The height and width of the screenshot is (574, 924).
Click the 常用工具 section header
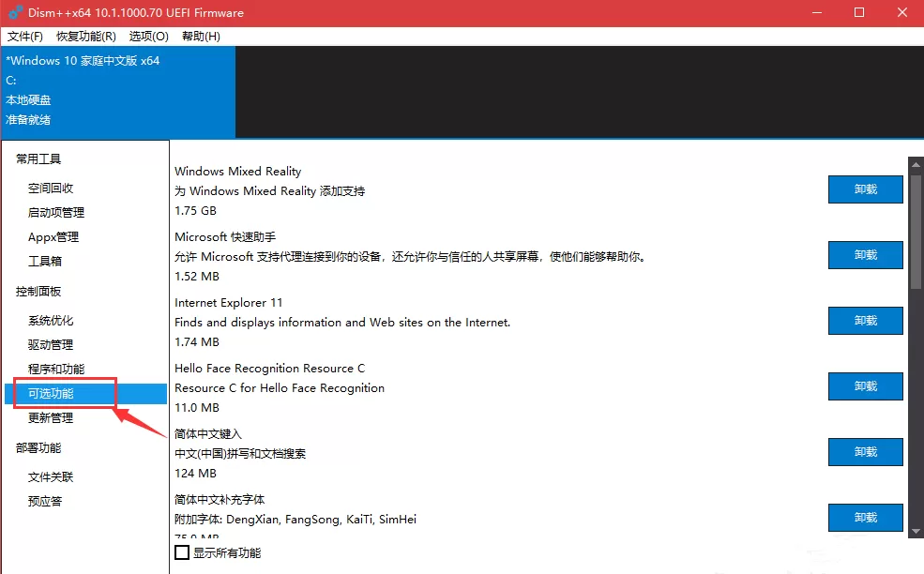[38, 159]
